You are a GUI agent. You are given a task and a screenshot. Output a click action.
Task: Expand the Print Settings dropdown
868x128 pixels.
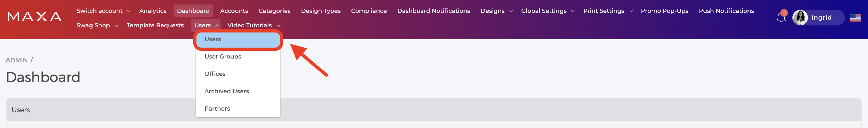[x=608, y=11]
